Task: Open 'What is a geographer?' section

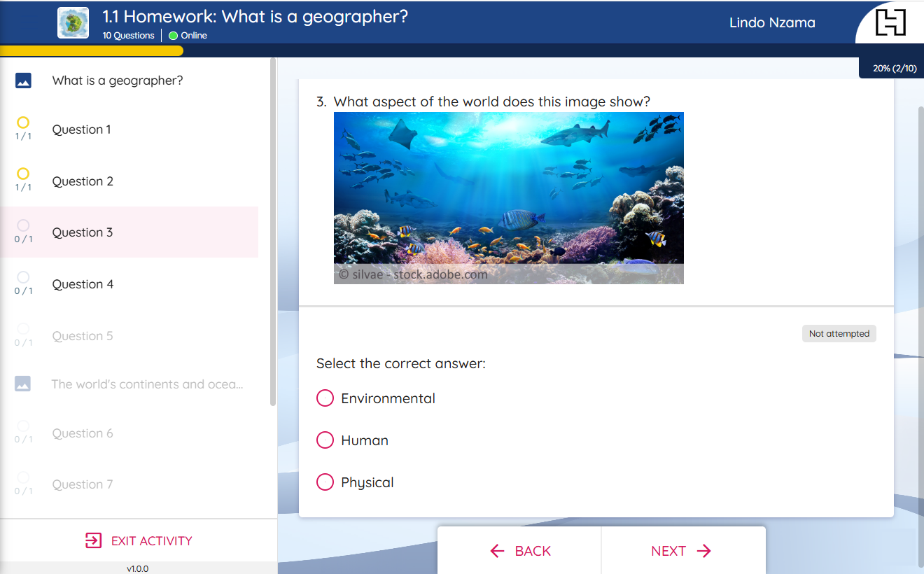Action: 118,80
